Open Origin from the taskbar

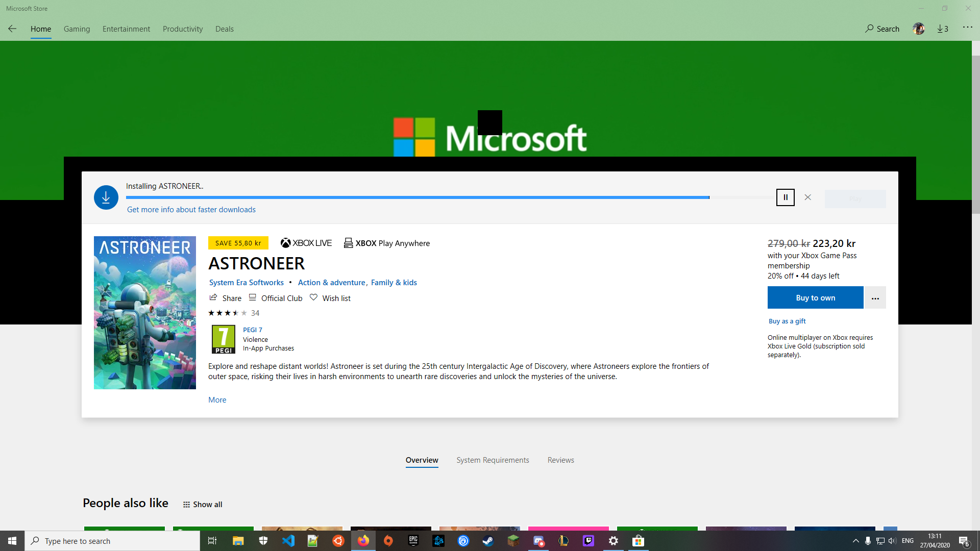pos(388,541)
